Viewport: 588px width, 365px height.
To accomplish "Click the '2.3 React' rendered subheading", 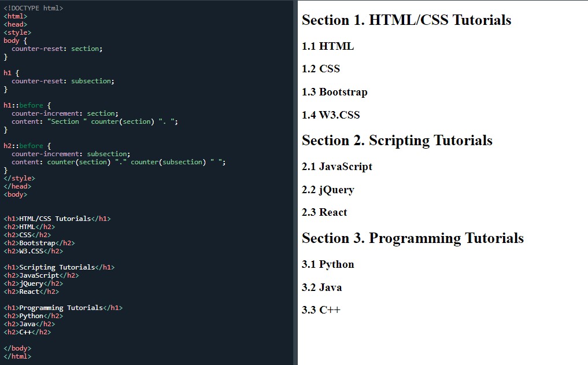I will point(324,212).
